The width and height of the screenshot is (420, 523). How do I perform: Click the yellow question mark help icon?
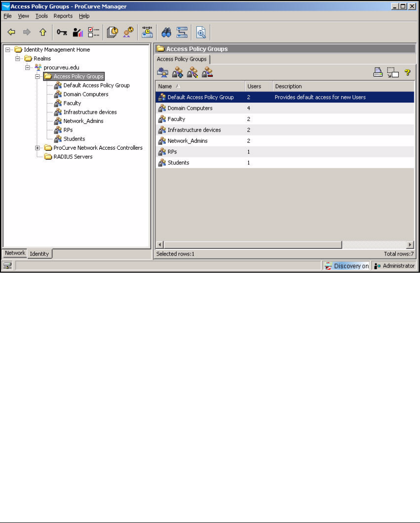coord(407,72)
